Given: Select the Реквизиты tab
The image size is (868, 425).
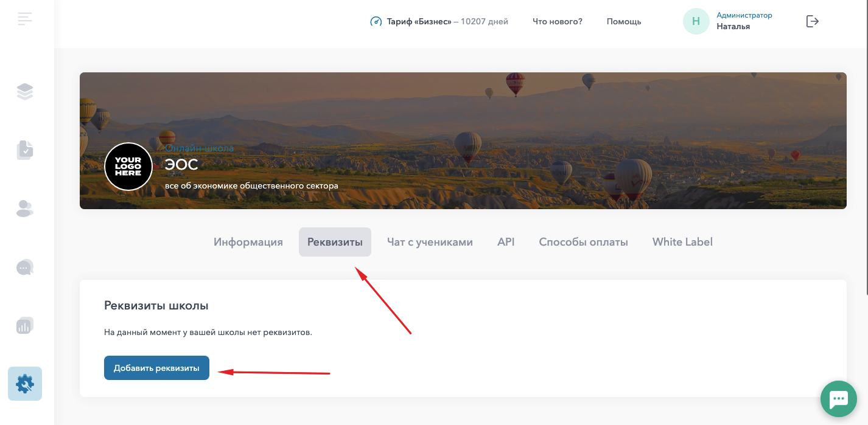Looking at the screenshot, I should pyautogui.click(x=335, y=242).
